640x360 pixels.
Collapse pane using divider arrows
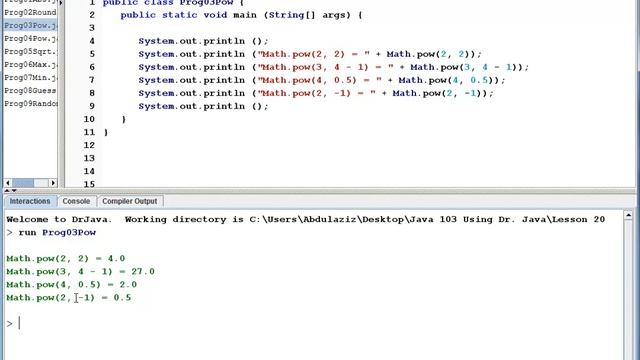tap(11, 191)
